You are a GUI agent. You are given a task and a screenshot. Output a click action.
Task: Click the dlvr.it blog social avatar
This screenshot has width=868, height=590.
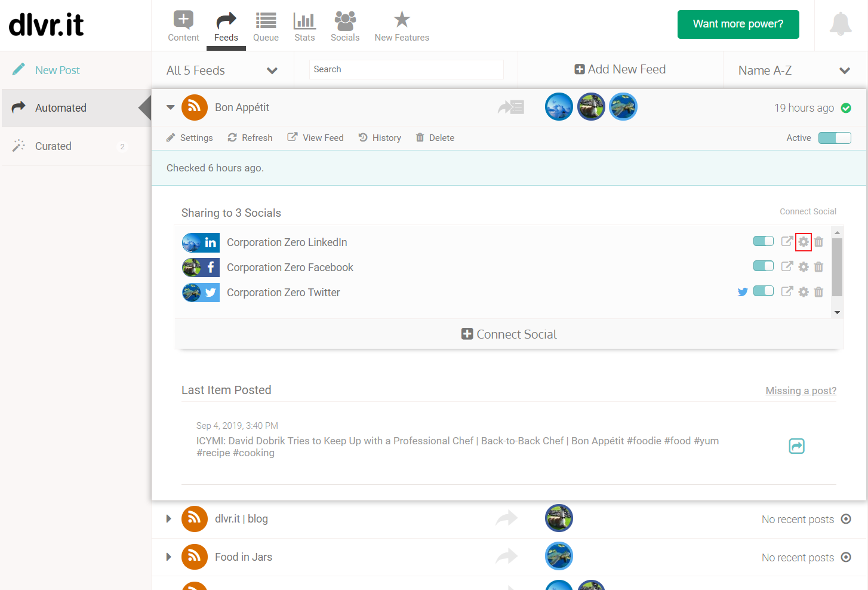(x=559, y=518)
